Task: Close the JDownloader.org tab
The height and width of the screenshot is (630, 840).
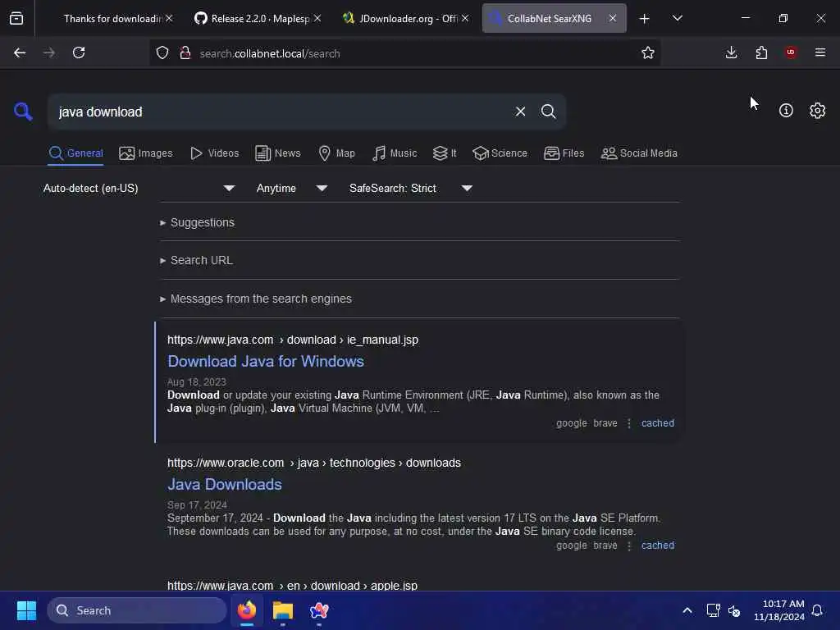Action: (465, 18)
